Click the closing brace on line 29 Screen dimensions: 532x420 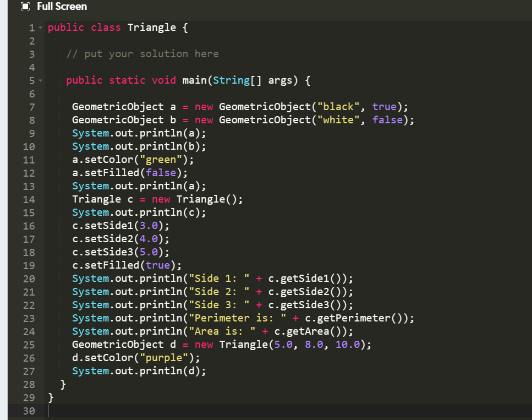[x=51, y=397]
